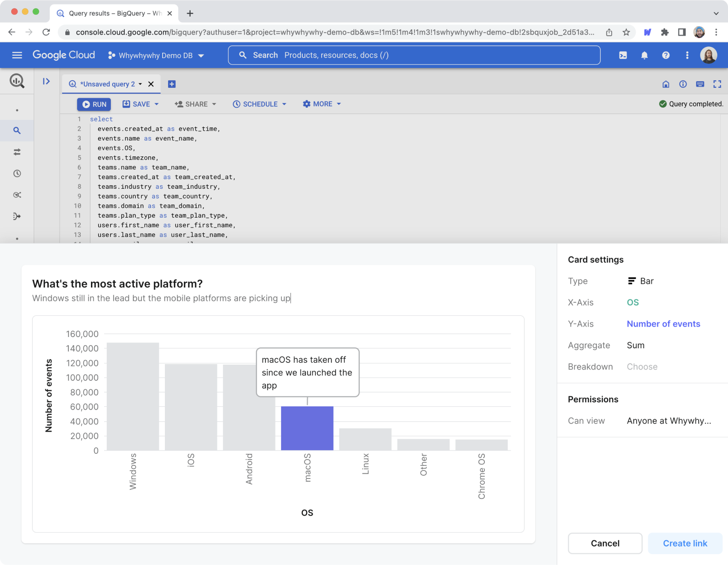Open data transfers icon in sidebar

pyautogui.click(x=17, y=152)
